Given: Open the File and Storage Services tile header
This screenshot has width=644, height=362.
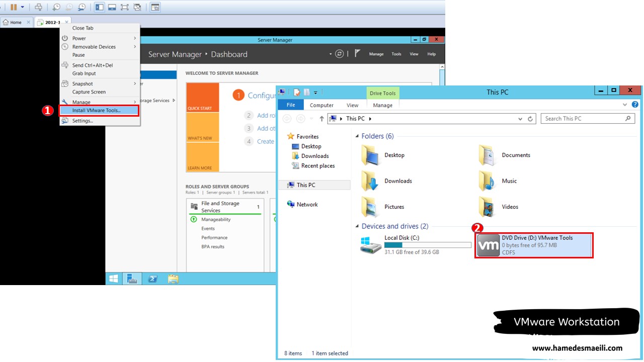Looking at the screenshot, I should pyautogui.click(x=225, y=207).
